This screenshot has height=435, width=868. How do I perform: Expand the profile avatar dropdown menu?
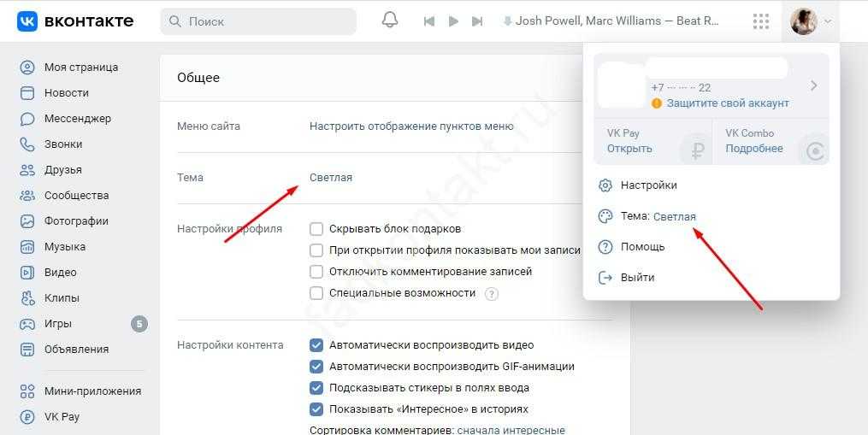click(810, 21)
